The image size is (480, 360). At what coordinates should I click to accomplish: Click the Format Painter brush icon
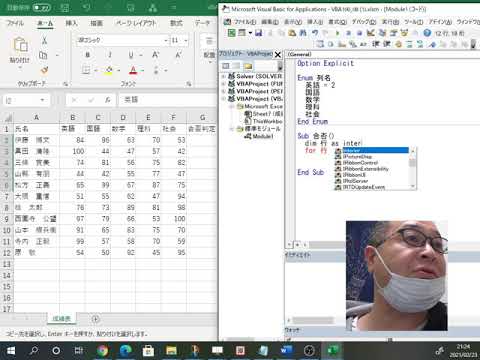pos(44,70)
